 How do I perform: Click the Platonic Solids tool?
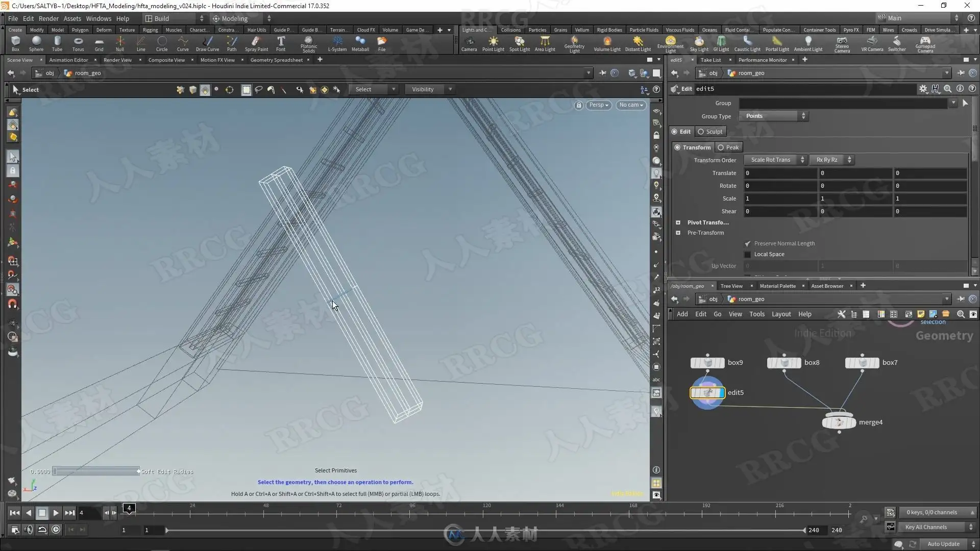click(x=308, y=43)
